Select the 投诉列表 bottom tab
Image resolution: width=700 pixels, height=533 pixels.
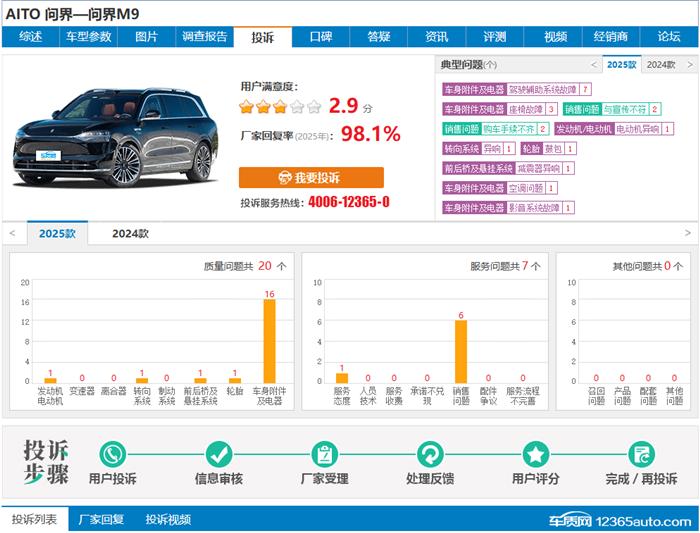point(34,519)
